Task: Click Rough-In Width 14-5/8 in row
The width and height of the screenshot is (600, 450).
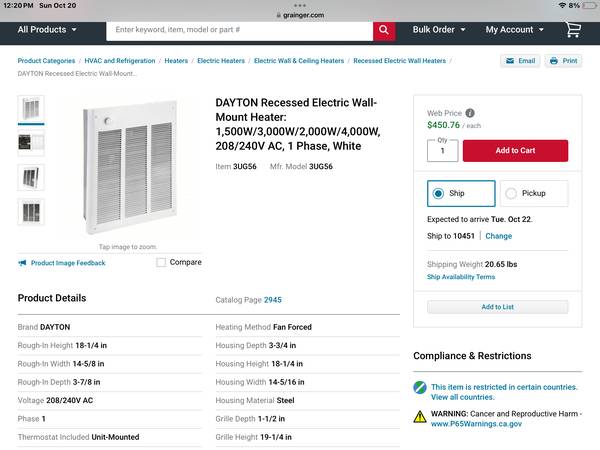Action: point(110,364)
